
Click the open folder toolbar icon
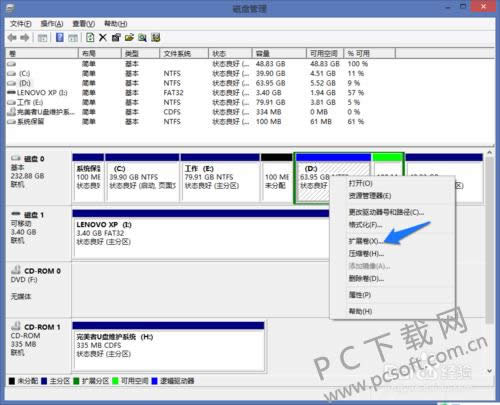click(129, 38)
